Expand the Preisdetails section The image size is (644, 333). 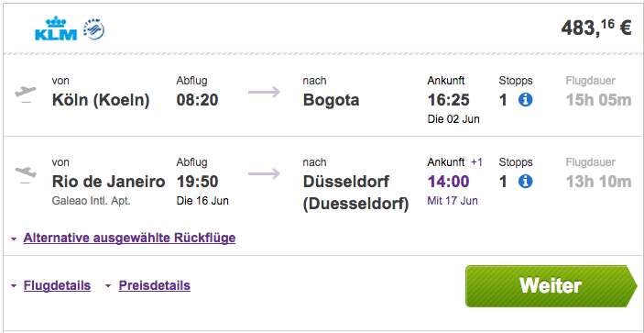coord(155,285)
